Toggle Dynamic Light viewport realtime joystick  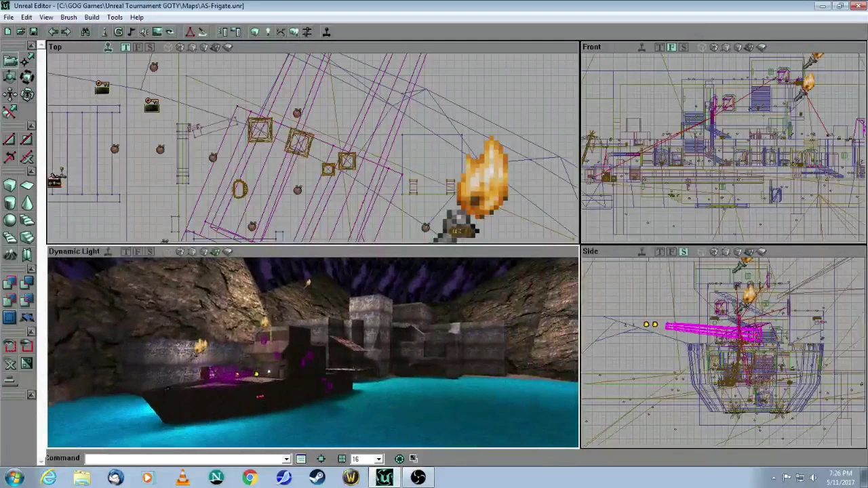tap(108, 251)
